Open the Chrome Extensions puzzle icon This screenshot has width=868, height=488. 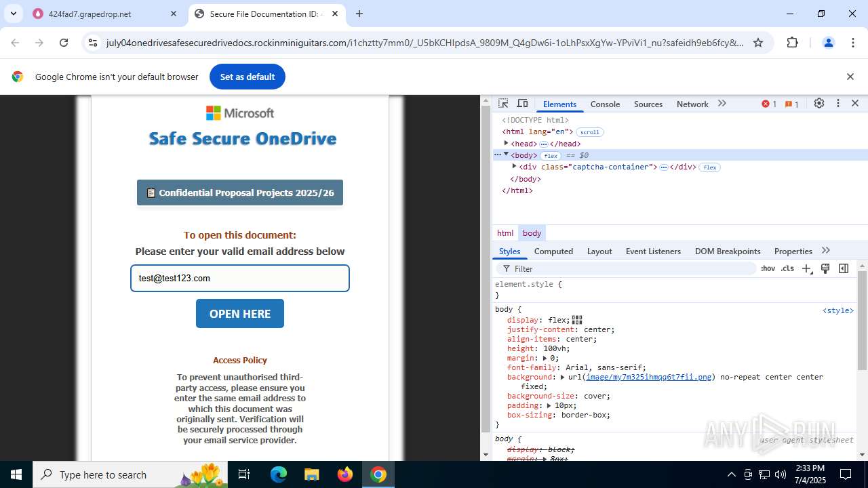coord(792,43)
